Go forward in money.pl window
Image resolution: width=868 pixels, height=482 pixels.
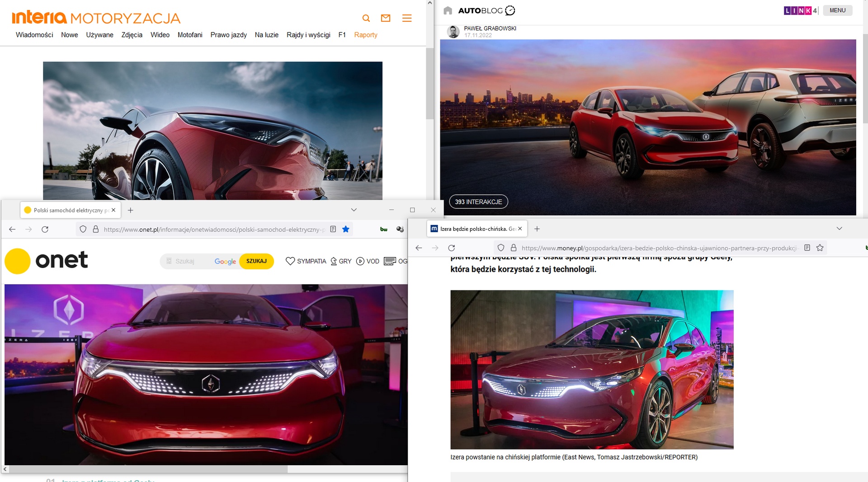[x=435, y=248]
